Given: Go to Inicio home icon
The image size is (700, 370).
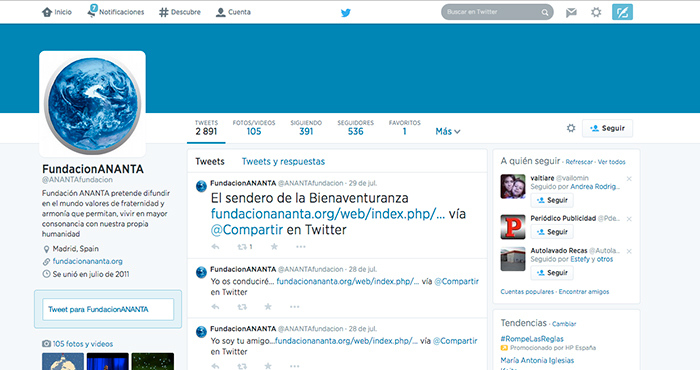Looking at the screenshot, I should tap(47, 12).
